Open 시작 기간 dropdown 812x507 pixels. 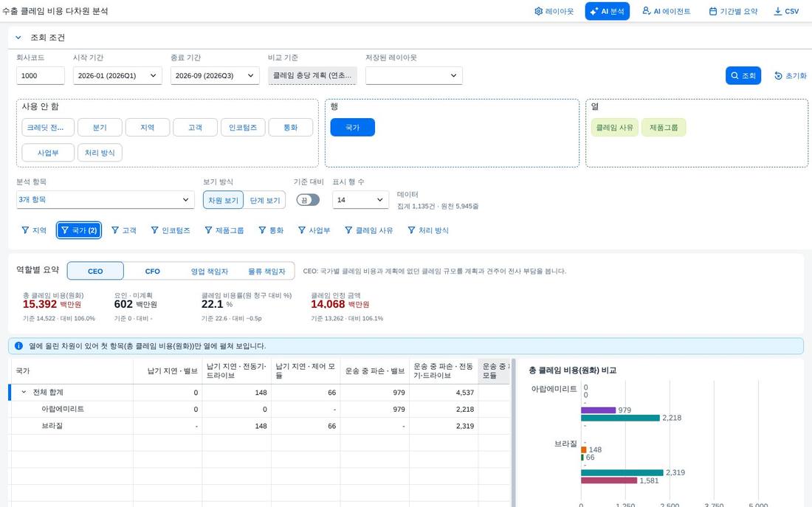pos(117,75)
